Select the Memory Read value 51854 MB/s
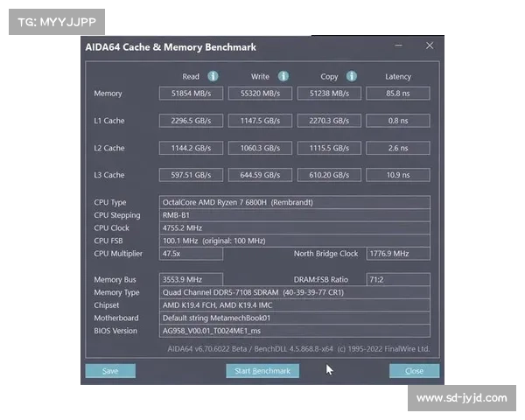 pos(191,94)
